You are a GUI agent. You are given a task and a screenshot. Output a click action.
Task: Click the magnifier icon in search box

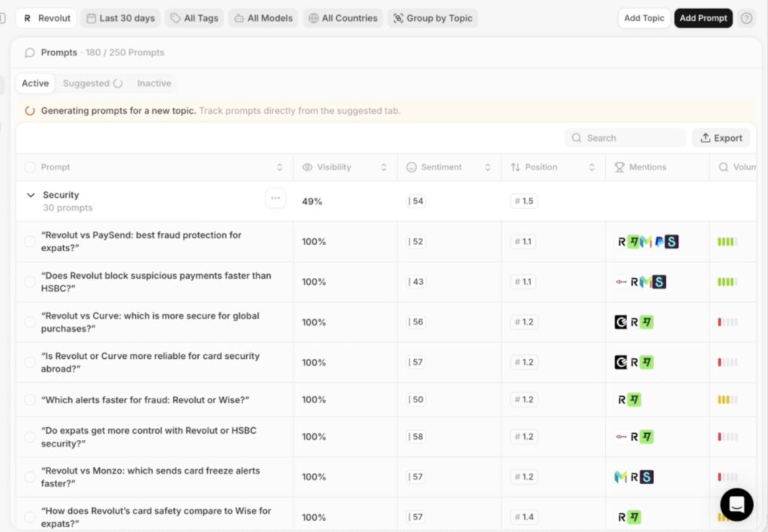click(577, 138)
